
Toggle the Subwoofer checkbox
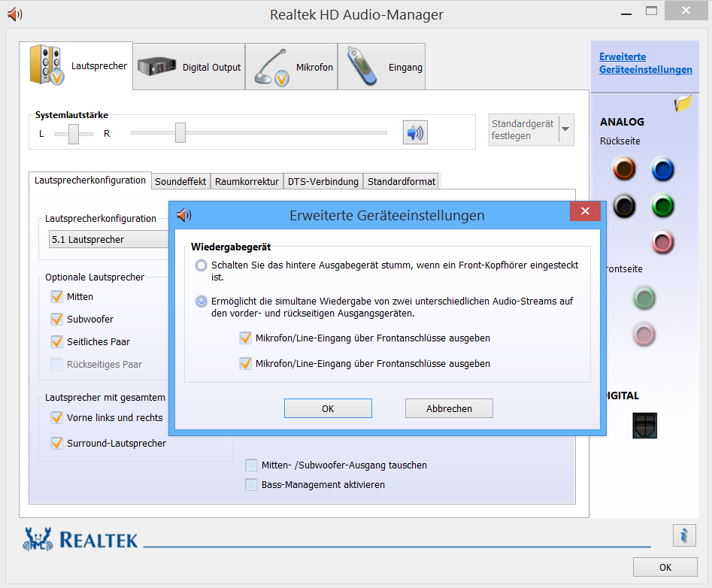pyautogui.click(x=56, y=319)
